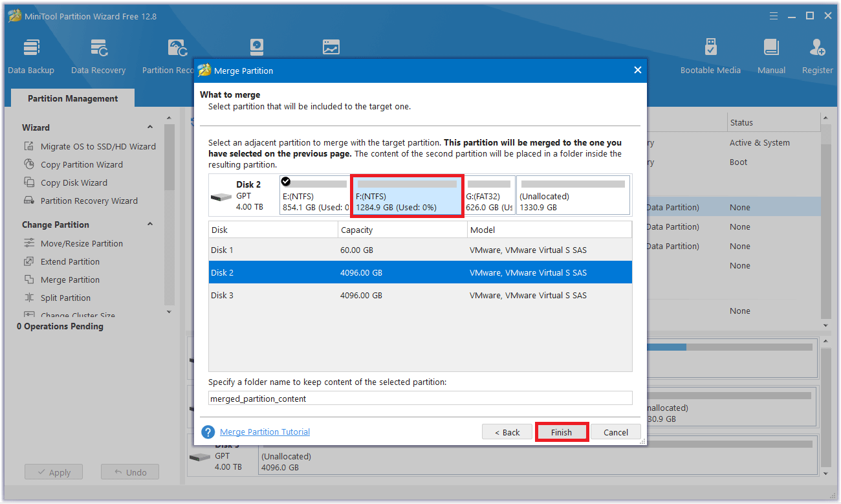Viewport: 841px width, 504px height.
Task: Cancel the Merge Partition dialog
Action: (x=616, y=432)
